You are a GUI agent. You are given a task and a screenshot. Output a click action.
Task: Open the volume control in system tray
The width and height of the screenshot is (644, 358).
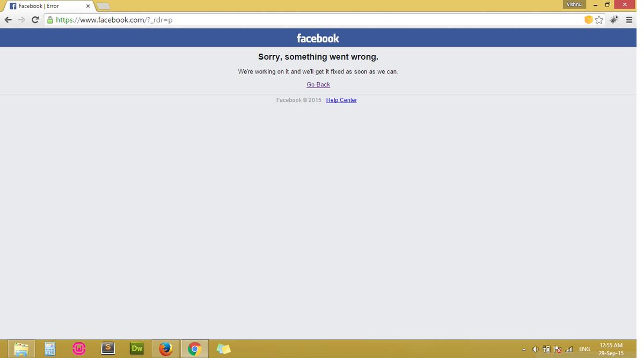pyautogui.click(x=535, y=349)
